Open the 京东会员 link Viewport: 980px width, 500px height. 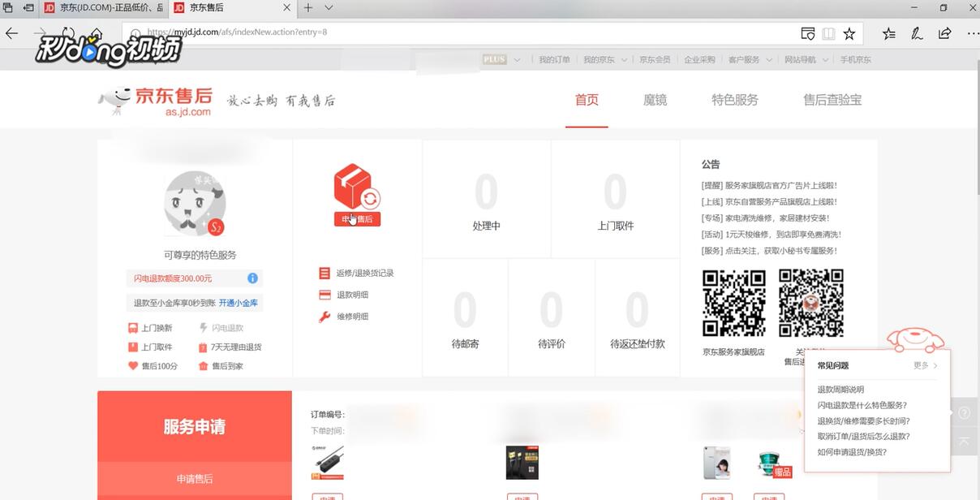[655, 59]
